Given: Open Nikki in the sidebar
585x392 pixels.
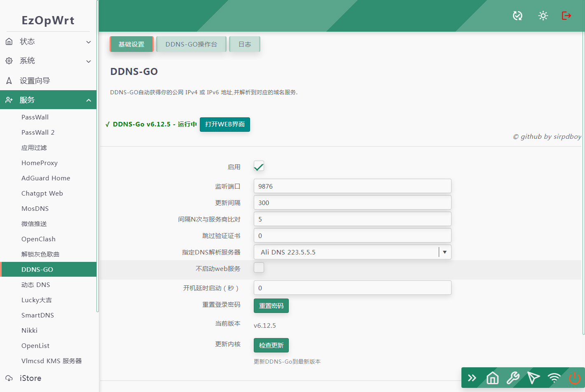Looking at the screenshot, I should (29, 330).
